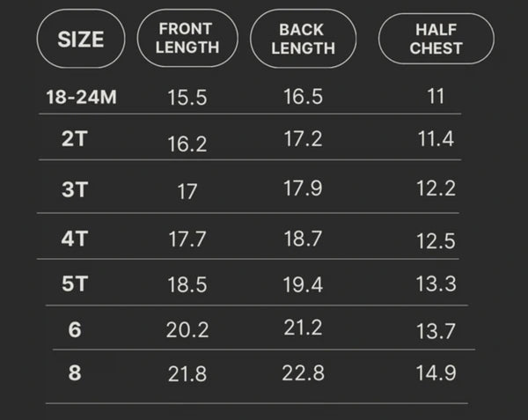Click the SIZE header pill
The image size is (528, 420).
81,39
